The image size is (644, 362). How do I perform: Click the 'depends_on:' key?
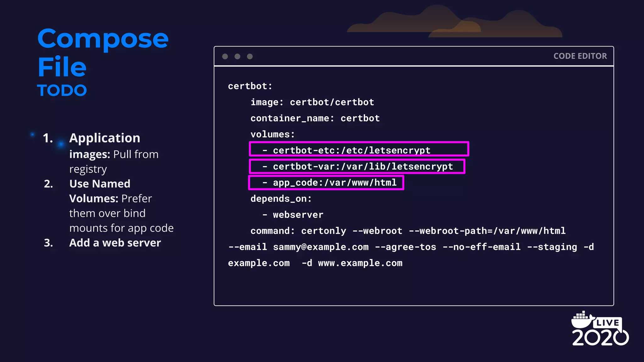coord(281,199)
